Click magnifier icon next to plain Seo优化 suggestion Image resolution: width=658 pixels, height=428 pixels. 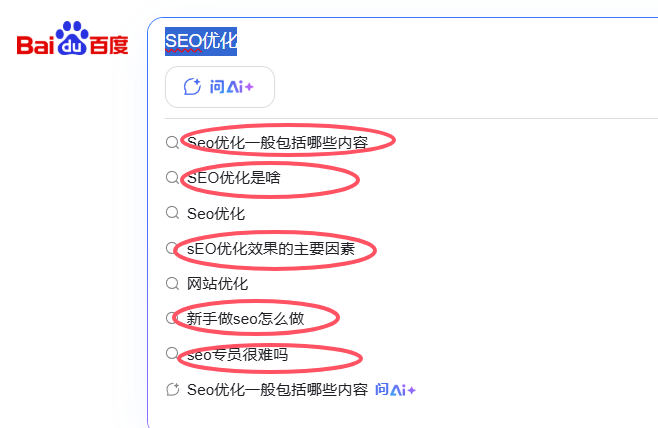coord(172,213)
